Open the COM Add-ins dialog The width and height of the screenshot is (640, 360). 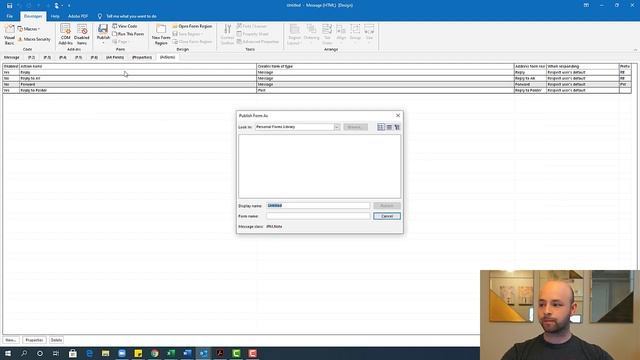(65, 34)
